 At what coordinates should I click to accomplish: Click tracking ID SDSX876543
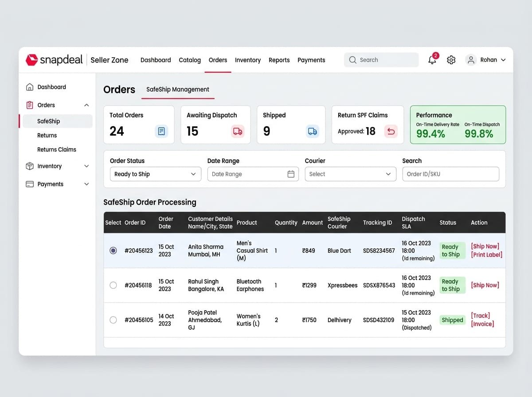[x=379, y=285]
